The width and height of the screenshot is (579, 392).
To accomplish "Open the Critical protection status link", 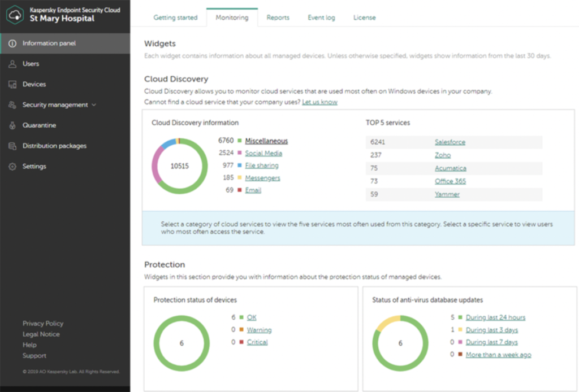I will click(257, 342).
